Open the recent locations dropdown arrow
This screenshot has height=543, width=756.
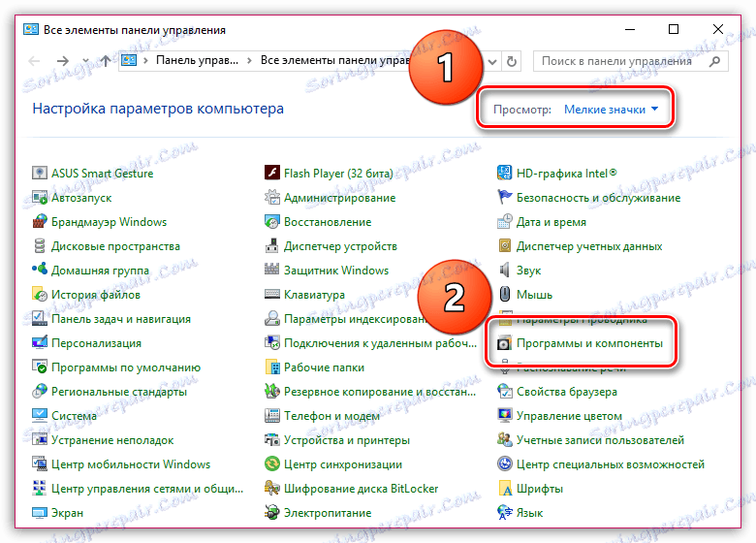tap(85, 61)
